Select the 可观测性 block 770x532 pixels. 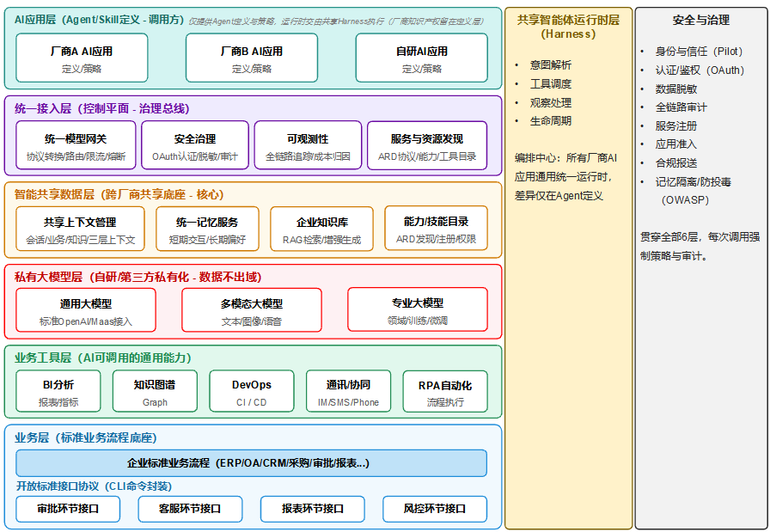pos(308,145)
